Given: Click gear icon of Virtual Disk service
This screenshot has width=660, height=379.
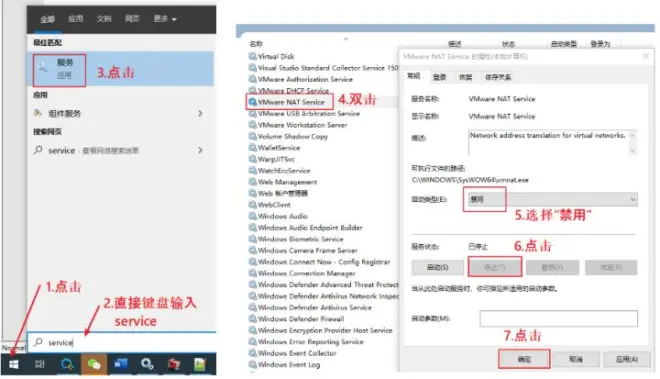Looking at the screenshot, I should pos(253,56).
